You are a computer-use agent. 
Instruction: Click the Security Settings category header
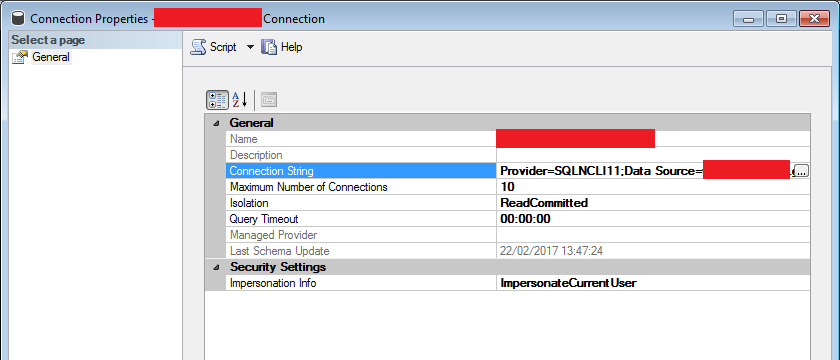point(278,267)
